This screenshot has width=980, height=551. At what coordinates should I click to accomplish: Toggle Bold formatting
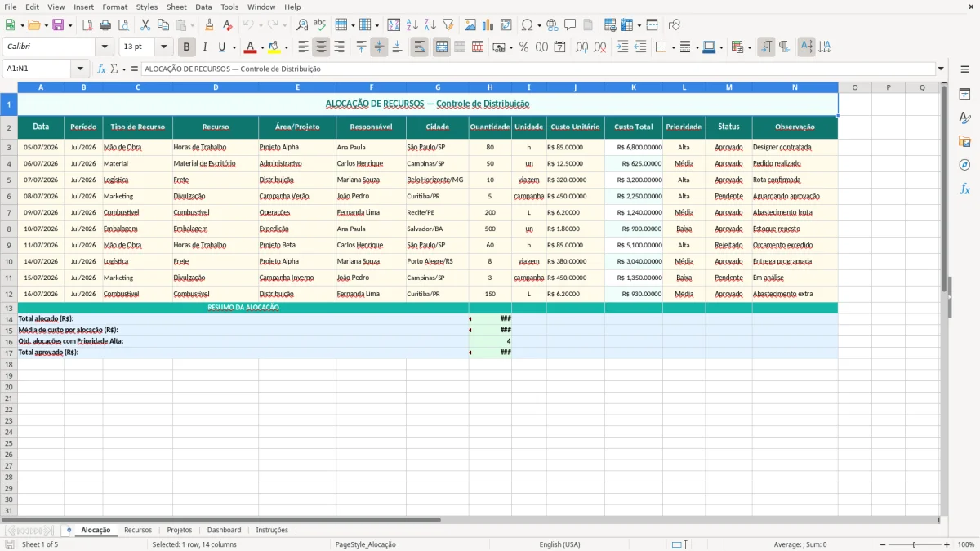187,47
